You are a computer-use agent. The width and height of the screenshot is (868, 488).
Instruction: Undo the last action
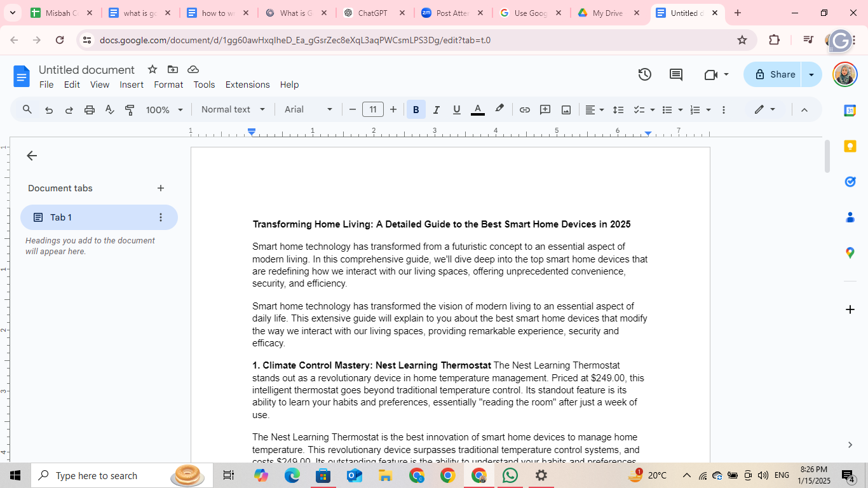click(x=49, y=110)
